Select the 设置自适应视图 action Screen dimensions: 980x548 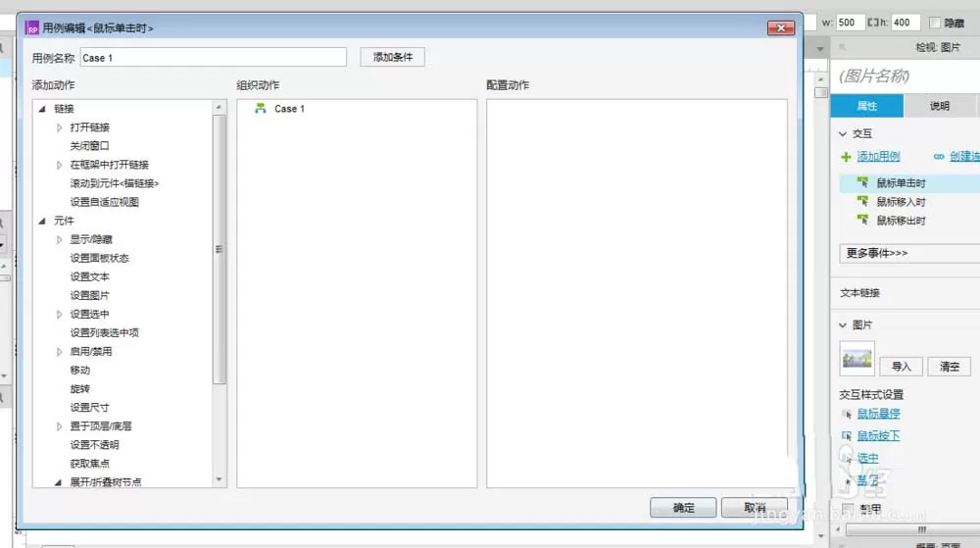pyautogui.click(x=105, y=202)
